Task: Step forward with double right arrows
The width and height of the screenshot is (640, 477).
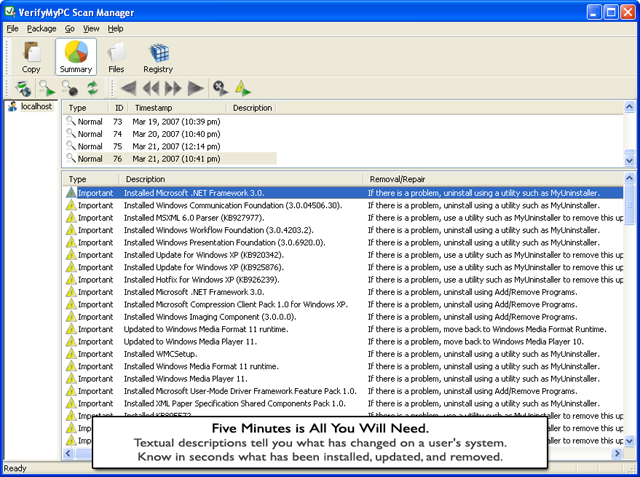Action: [x=173, y=88]
